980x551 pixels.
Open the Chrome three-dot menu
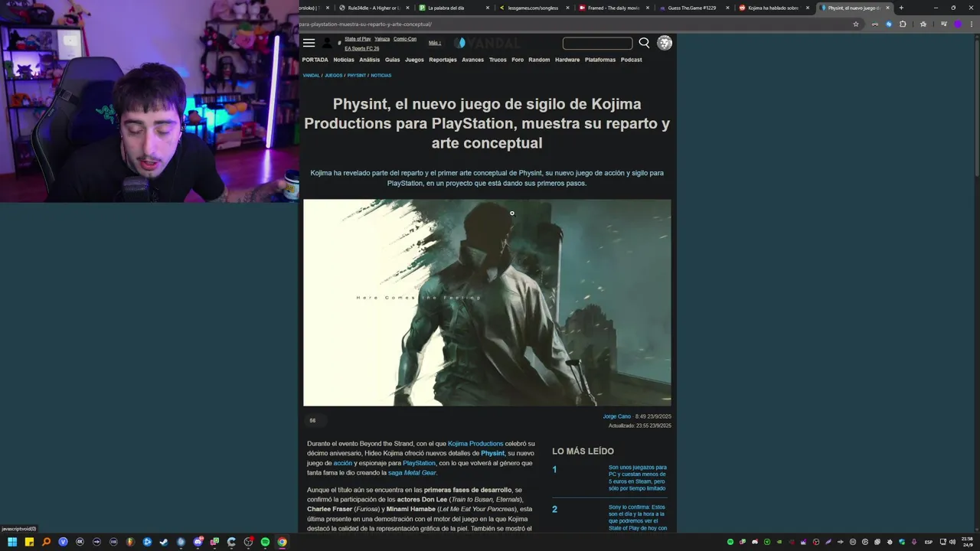[971, 24]
